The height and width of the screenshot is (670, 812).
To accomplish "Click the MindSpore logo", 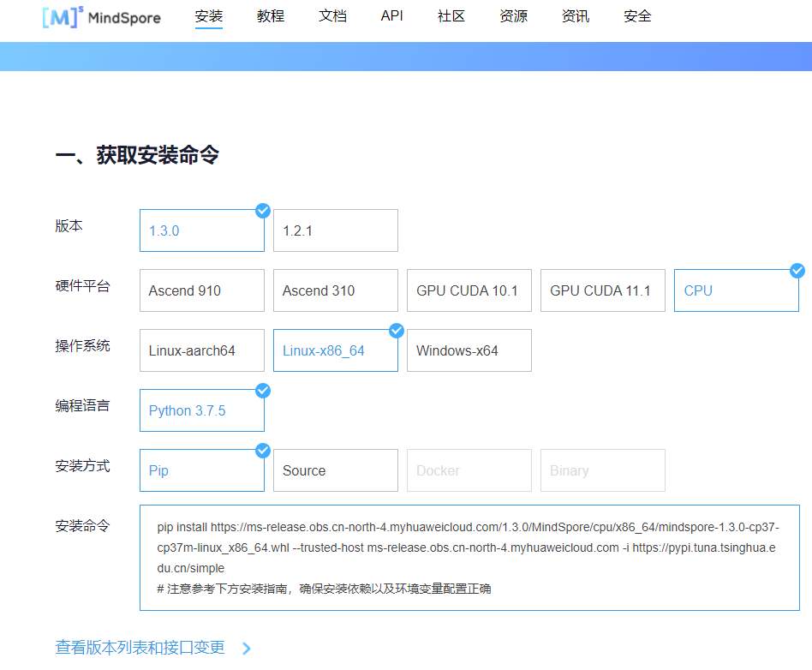I will pyautogui.click(x=101, y=17).
